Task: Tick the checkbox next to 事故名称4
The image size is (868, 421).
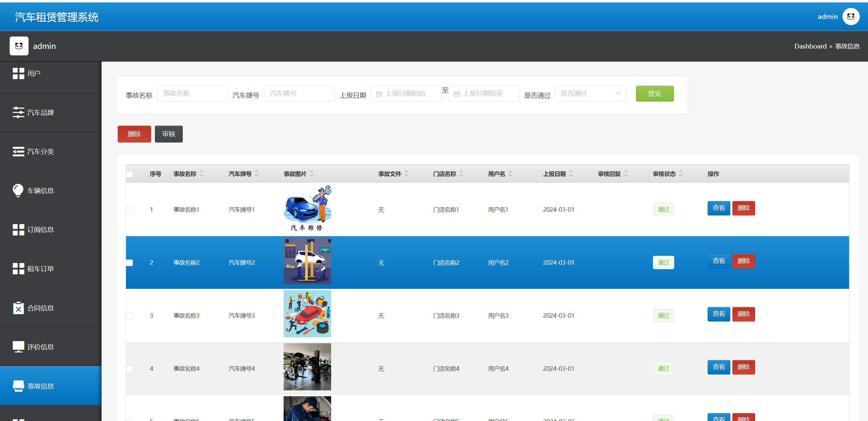Action: pyautogui.click(x=130, y=368)
